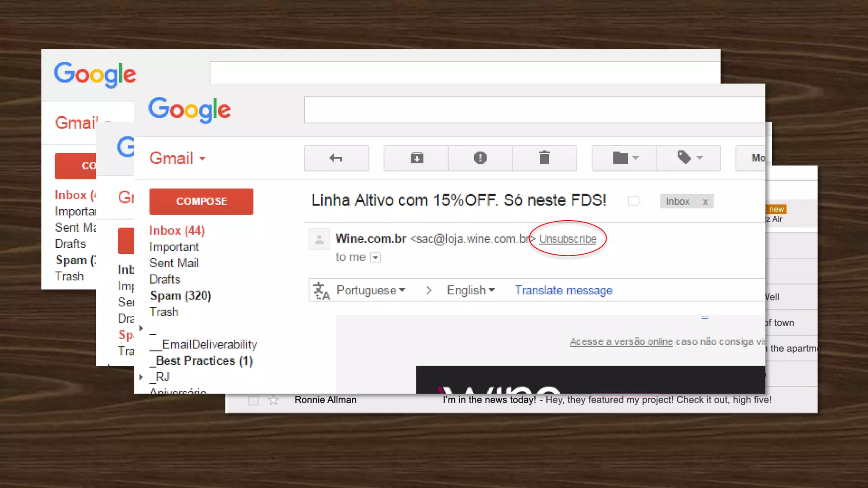Expand the _RJ label tree
The image size is (868, 488).
141,377
